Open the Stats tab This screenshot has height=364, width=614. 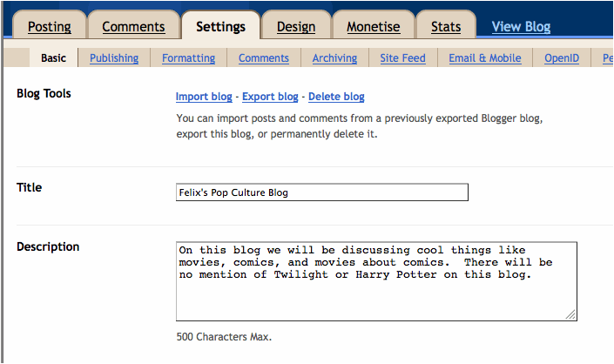(x=446, y=26)
